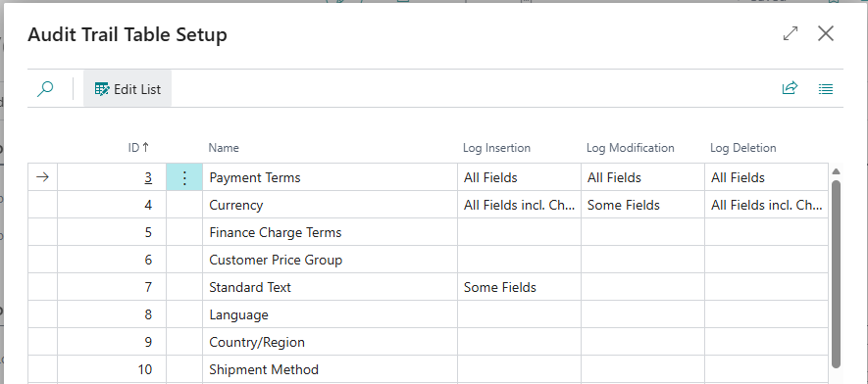The width and height of the screenshot is (868, 384).
Task: Open the share icon in the toolbar
Action: tap(790, 88)
